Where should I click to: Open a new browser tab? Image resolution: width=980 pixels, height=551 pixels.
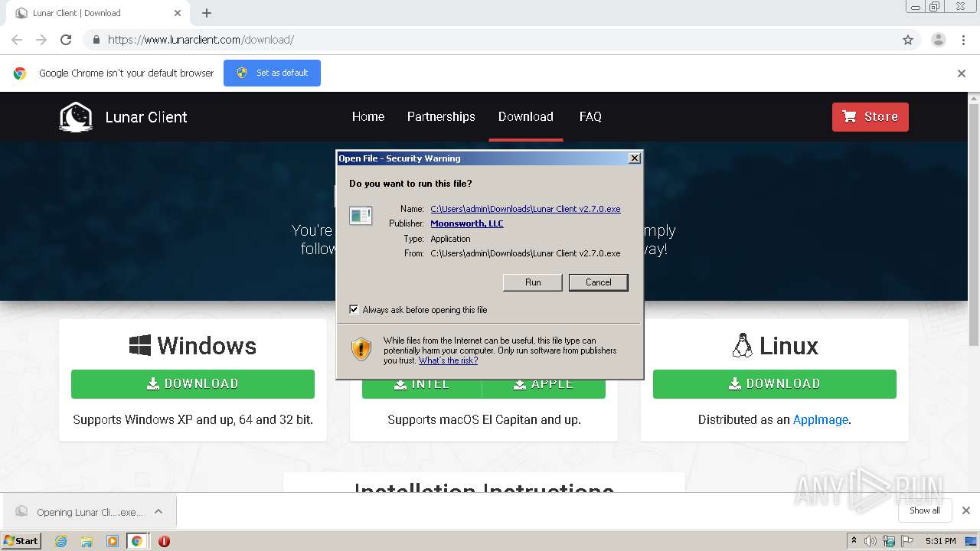coord(207,13)
